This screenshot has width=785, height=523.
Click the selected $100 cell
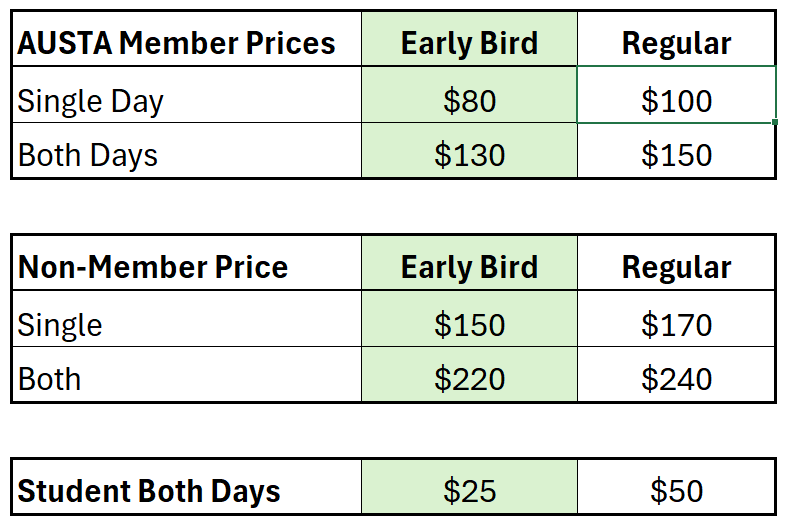[x=676, y=100]
